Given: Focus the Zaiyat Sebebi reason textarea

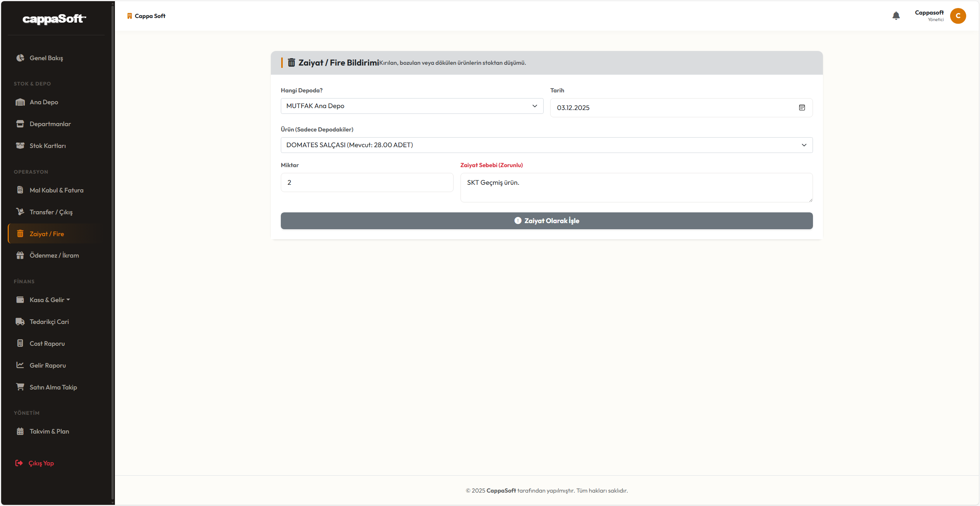Looking at the screenshot, I should [636, 187].
